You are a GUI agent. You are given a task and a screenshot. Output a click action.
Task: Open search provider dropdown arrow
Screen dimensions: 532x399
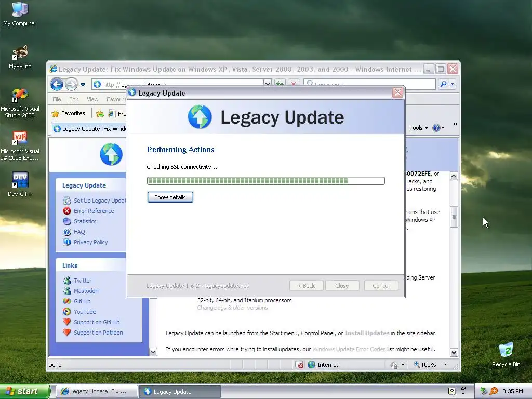(x=453, y=84)
